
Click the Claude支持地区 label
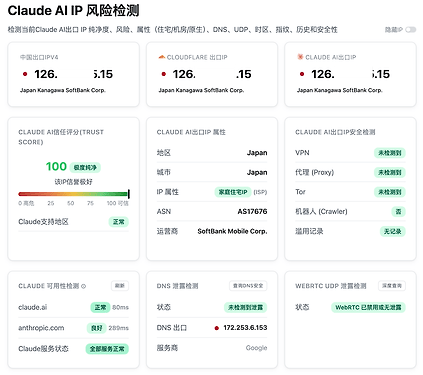pos(43,222)
